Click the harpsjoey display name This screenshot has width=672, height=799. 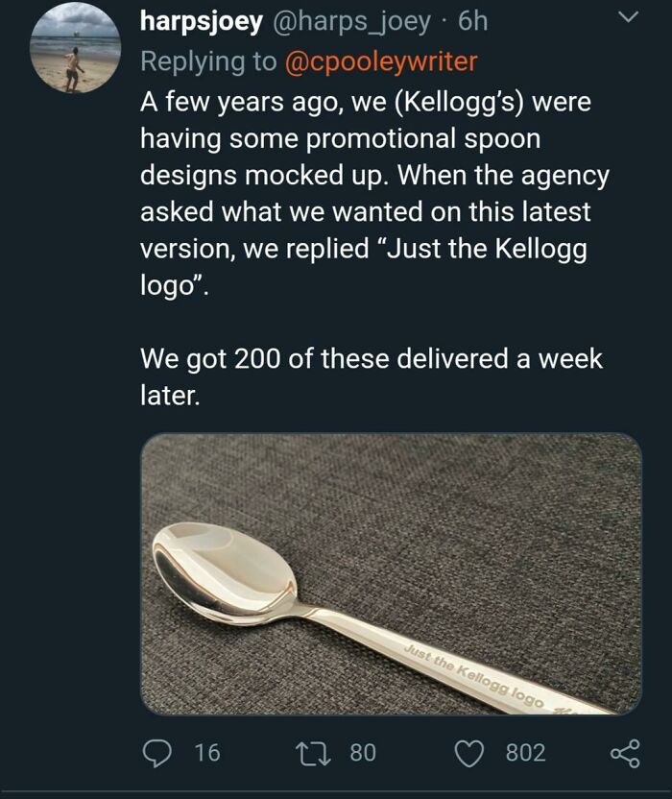click(202, 22)
